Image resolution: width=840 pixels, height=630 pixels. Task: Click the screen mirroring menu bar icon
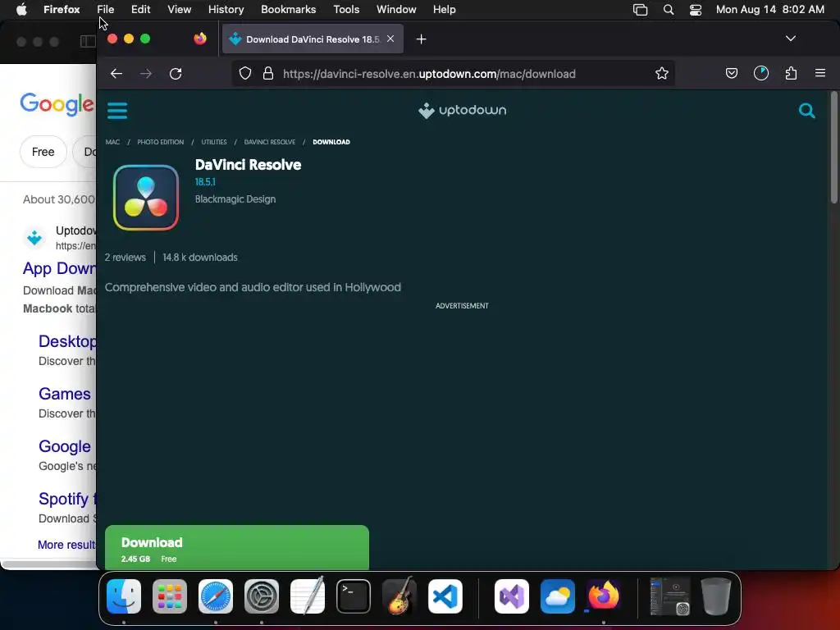[x=640, y=10]
